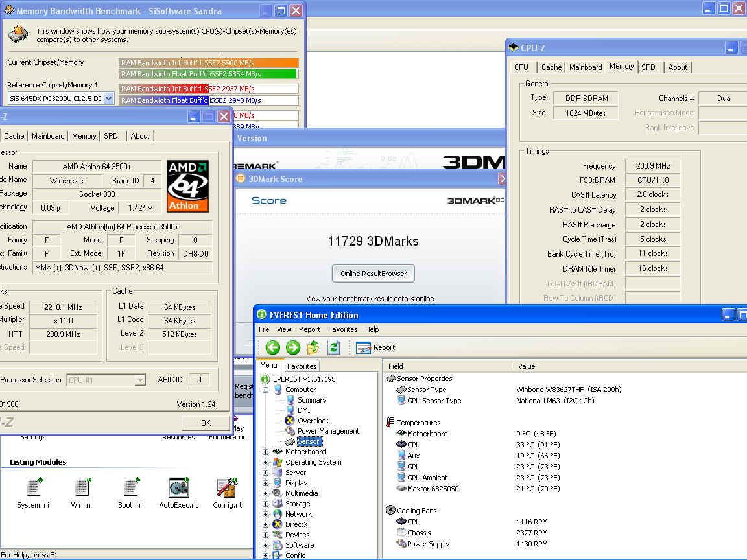The width and height of the screenshot is (747, 560).
Task: Open the EVEREST Favorites menu
Action: pos(342,329)
